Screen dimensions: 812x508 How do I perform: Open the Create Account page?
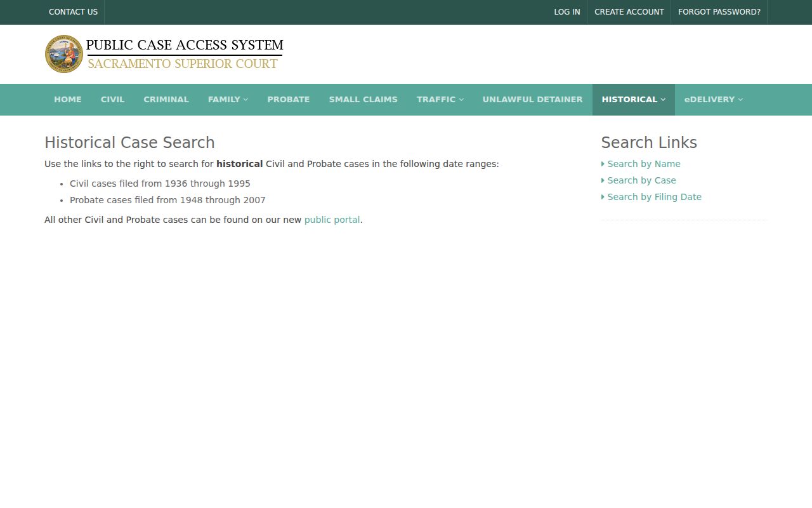click(629, 12)
